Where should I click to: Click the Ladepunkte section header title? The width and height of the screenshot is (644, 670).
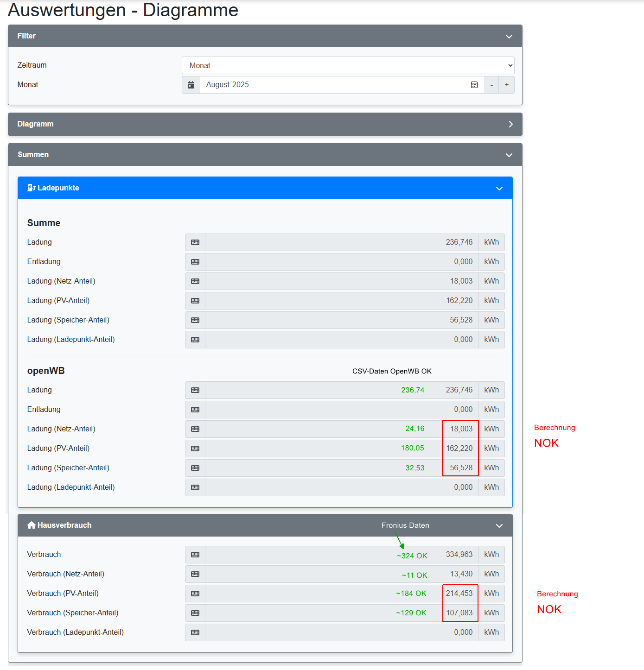pyautogui.click(x=58, y=188)
